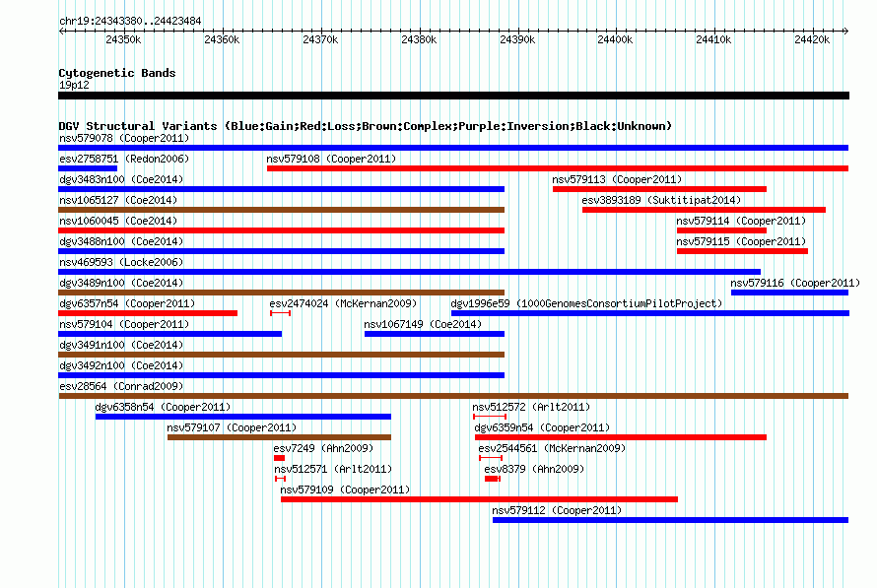The width and height of the screenshot is (877, 588).
Task: Select blue dgv3492n100 gain bar
Action: pyautogui.click(x=282, y=375)
